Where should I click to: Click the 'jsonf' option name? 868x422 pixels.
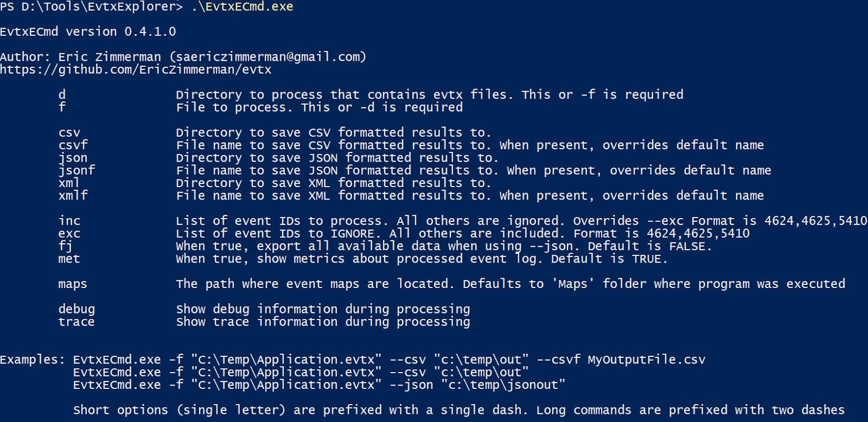tap(76, 170)
